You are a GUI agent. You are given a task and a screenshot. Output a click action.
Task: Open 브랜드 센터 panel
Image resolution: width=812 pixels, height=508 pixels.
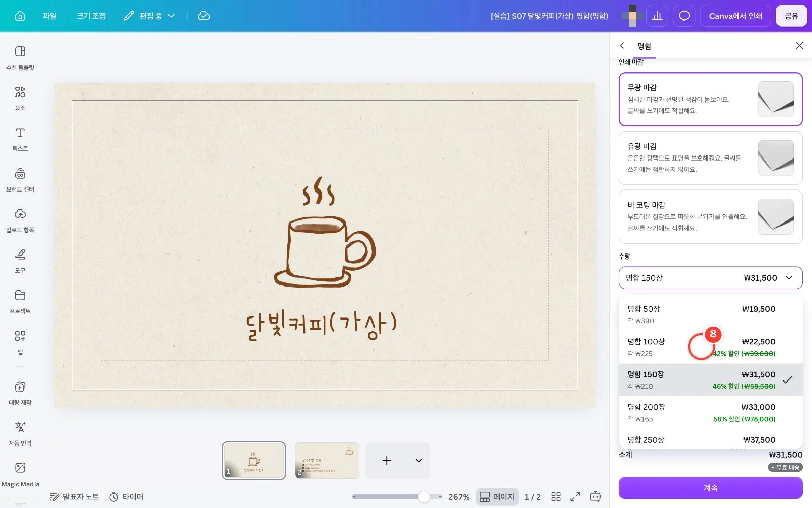(20, 180)
